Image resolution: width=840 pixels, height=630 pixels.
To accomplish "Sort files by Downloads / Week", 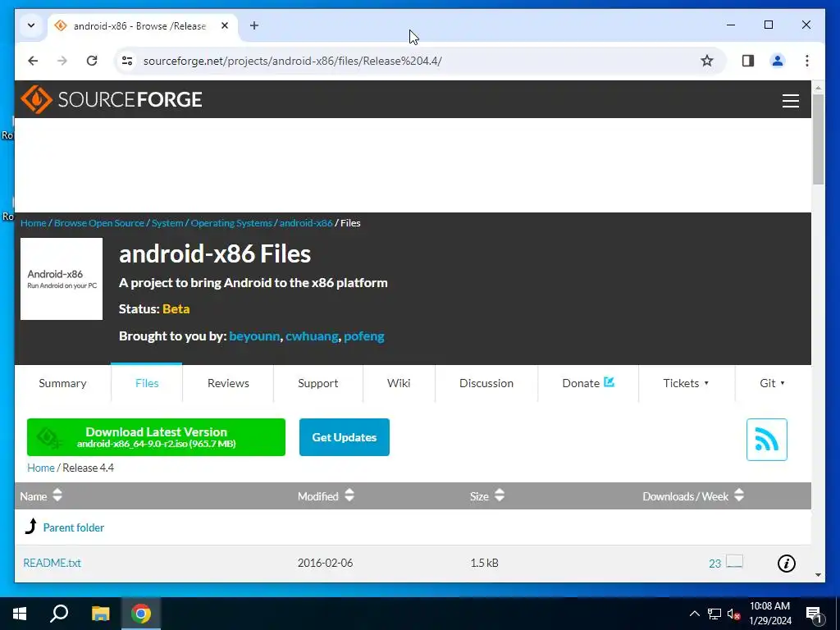I will (x=693, y=496).
